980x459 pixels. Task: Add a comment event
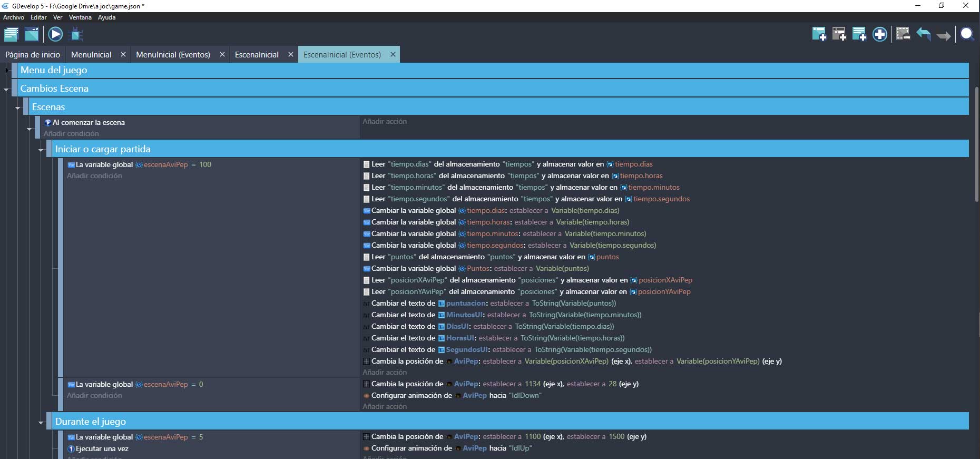859,35
